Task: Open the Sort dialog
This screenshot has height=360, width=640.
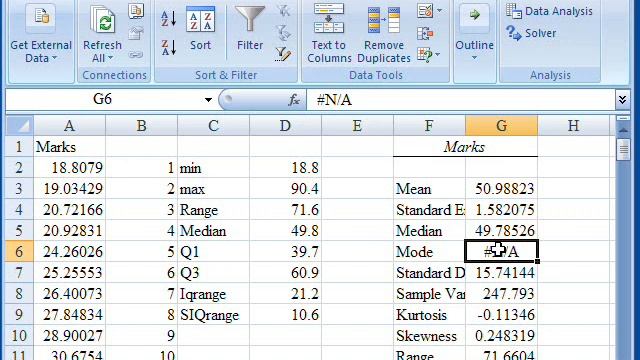Action: [200, 29]
